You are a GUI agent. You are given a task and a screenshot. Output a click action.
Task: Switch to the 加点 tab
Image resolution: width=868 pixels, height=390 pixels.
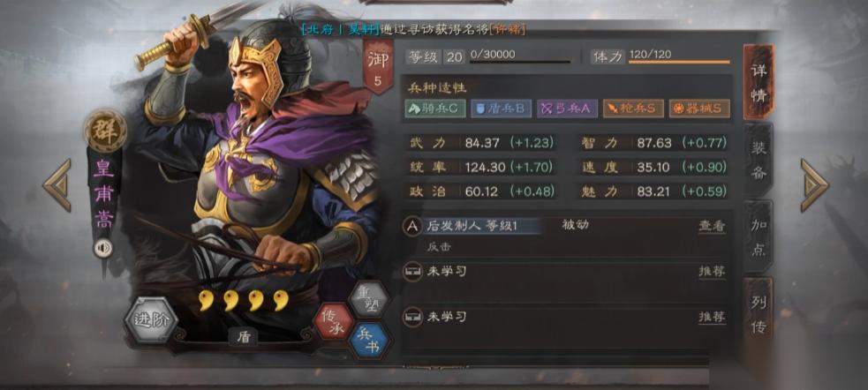pyautogui.click(x=759, y=236)
